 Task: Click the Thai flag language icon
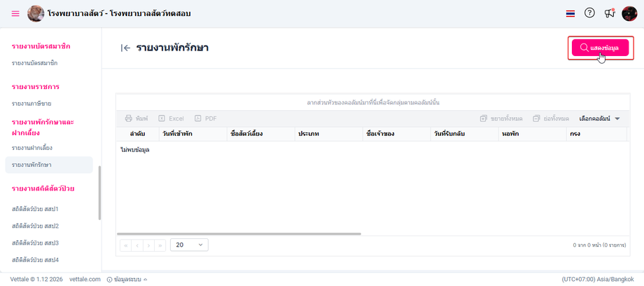[x=570, y=13]
